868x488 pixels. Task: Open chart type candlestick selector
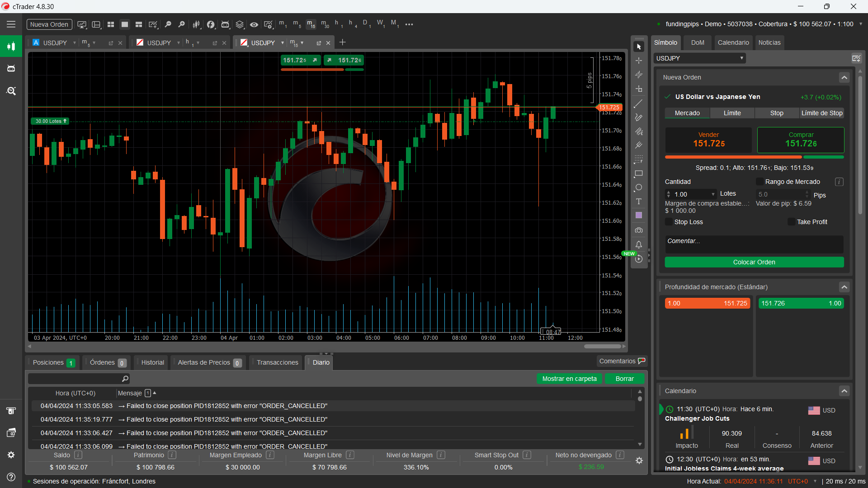(197, 24)
